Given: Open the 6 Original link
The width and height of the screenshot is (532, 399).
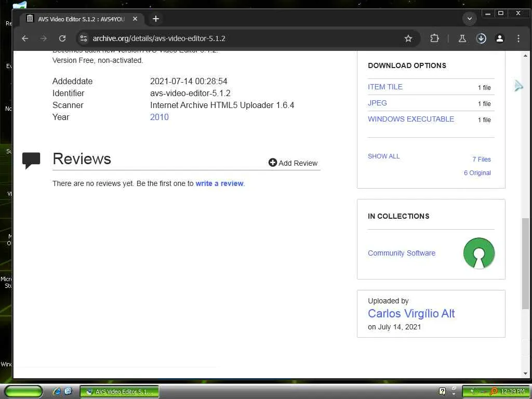Looking at the screenshot, I should click(x=477, y=172).
